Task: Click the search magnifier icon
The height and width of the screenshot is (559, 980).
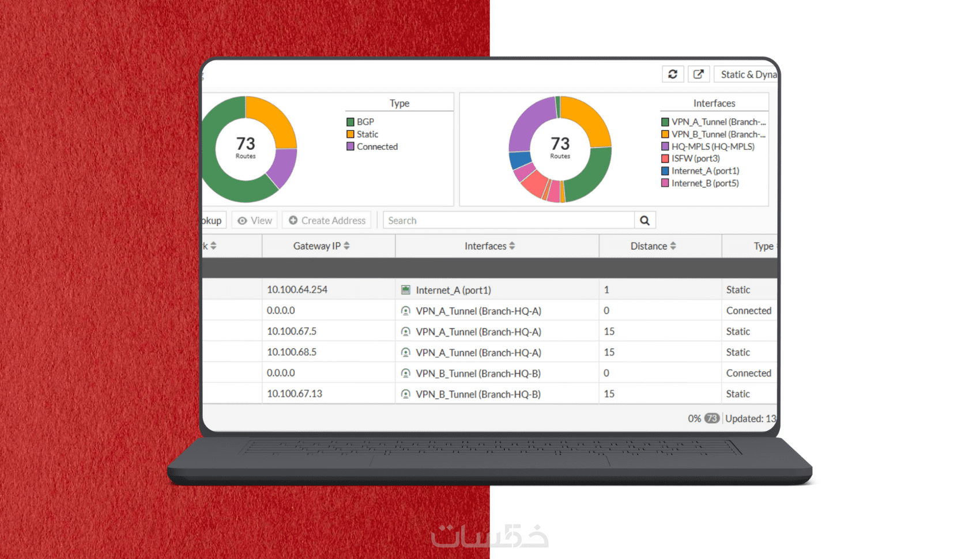Action: pos(644,220)
